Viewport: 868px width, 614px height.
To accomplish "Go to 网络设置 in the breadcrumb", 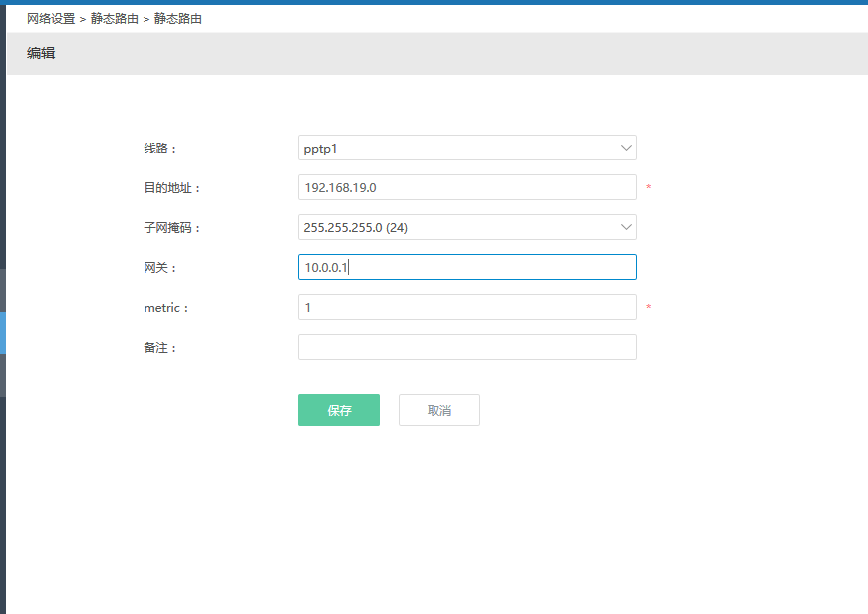I will [x=51, y=19].
